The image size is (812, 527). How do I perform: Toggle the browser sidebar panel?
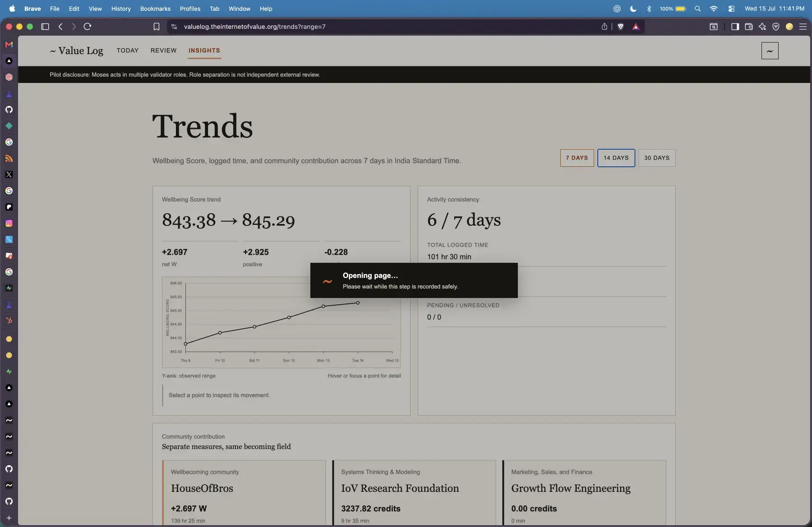pyautogui.click(x=735, y=27)
